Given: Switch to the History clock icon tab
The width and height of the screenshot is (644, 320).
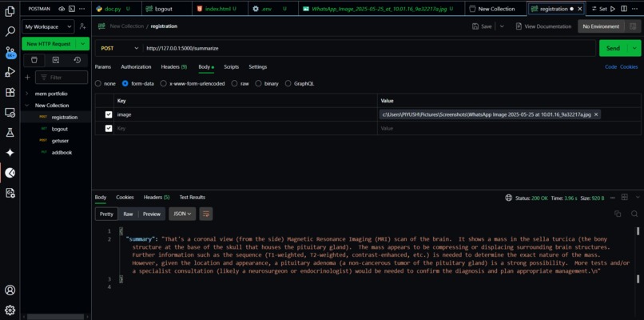Looking at the screenshot, I should coord(78,60).
